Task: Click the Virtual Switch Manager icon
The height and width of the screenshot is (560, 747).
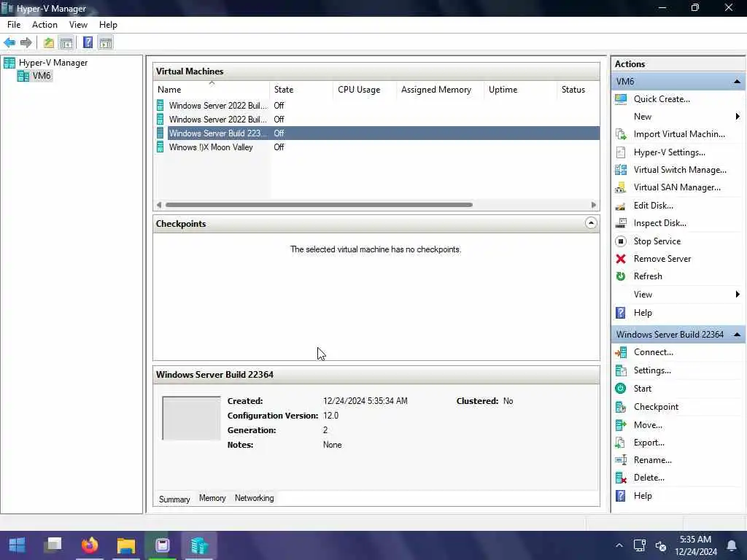Action: coord(621,170)
